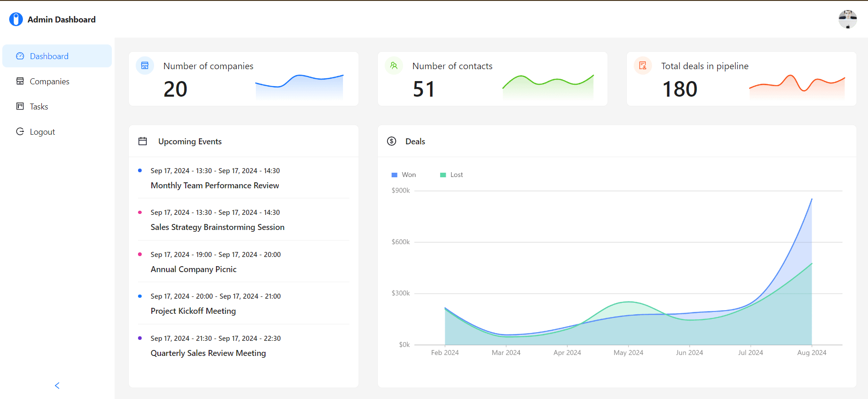Click the Admin Dashboard logo icon

click(x=16, y=19)
